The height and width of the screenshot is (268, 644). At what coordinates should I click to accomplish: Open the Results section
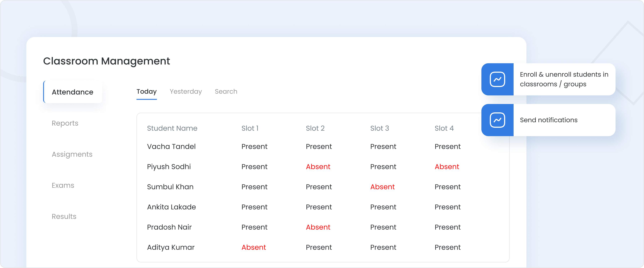click(x=64, y=216)
